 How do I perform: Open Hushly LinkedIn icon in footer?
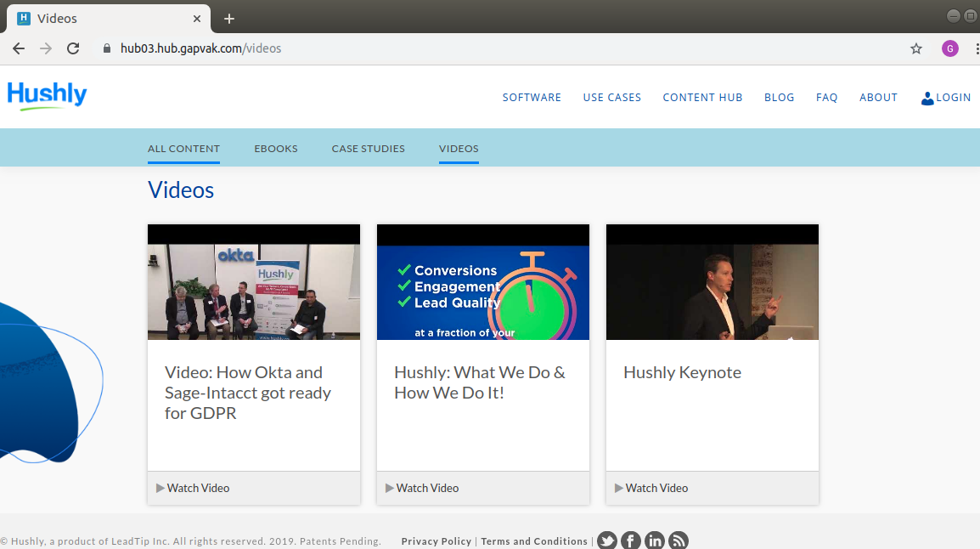(655, 541)
